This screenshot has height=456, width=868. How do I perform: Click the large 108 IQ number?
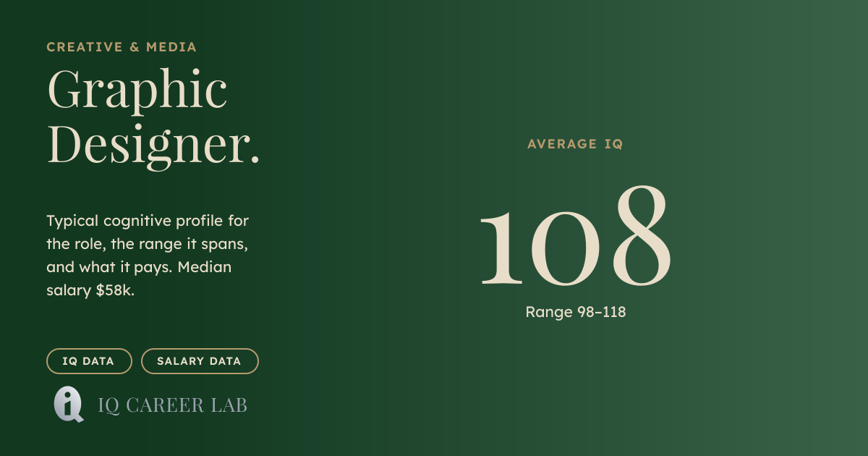(x=575, y=236)
